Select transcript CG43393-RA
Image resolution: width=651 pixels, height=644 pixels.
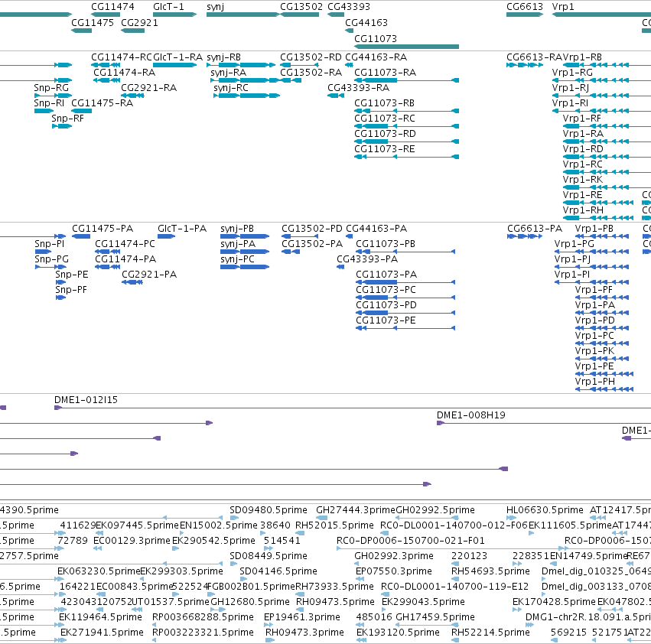coord(358,88)
